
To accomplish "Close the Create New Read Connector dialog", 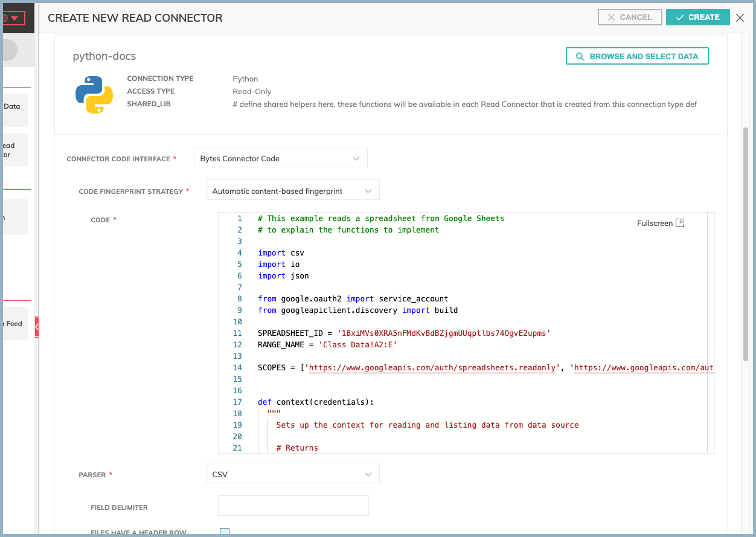I will point(740,18).
